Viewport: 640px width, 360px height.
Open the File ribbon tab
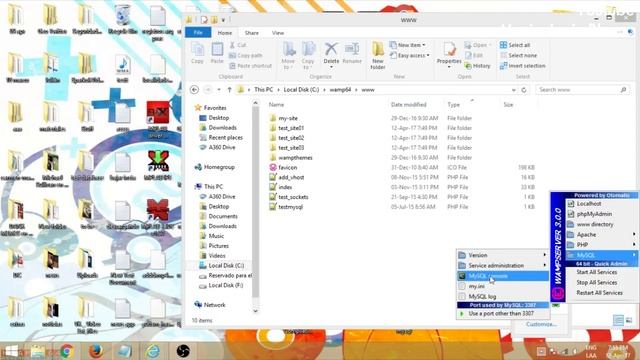[x=198, y=33]
